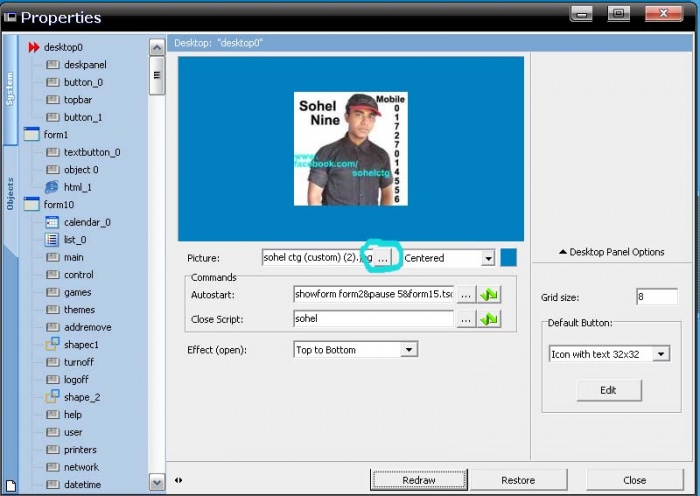Maximize the Properties window
This screenshot has height=496, width=700.
point(618,13)
